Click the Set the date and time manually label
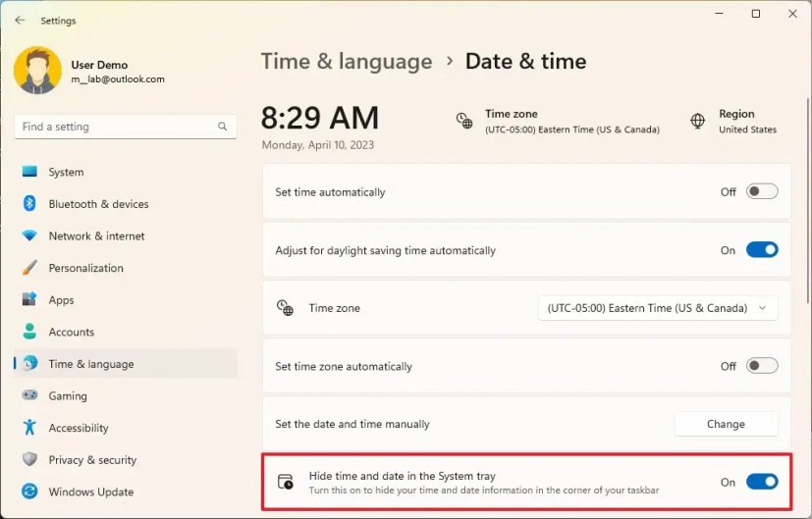 coord(352,424)
